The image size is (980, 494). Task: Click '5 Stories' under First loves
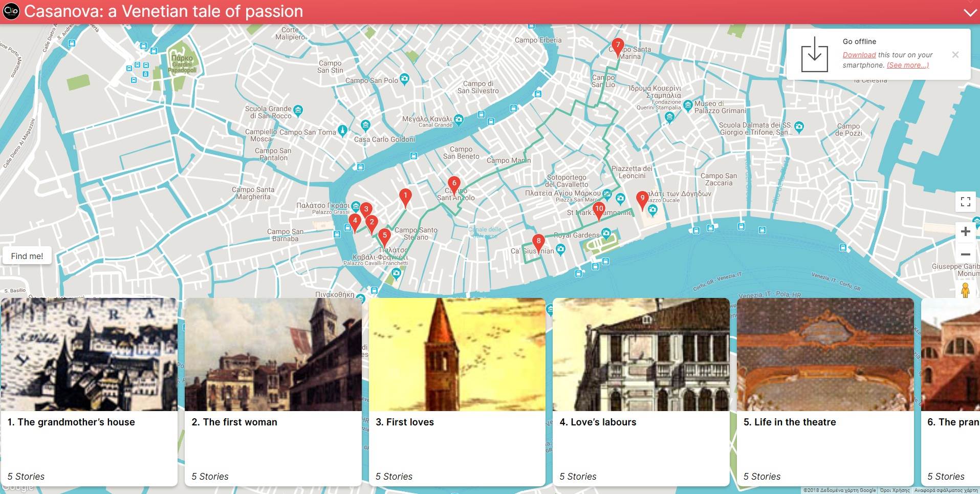pos(394,477)
